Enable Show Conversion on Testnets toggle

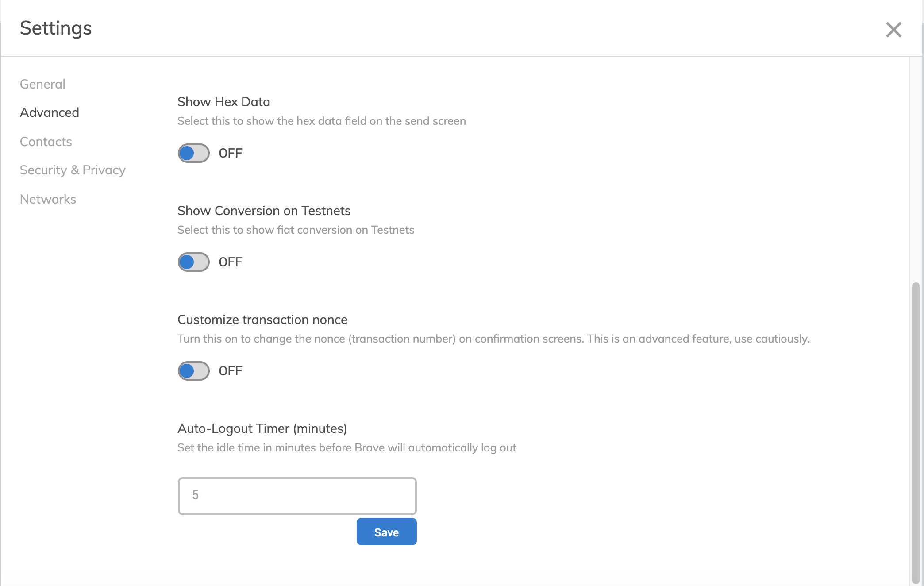[193, 262]
